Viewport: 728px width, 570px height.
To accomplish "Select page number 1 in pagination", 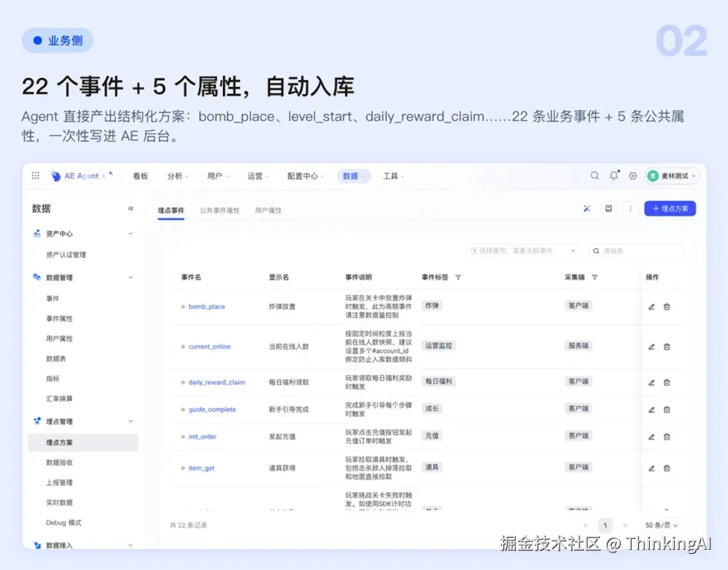I will coord(605,525).
